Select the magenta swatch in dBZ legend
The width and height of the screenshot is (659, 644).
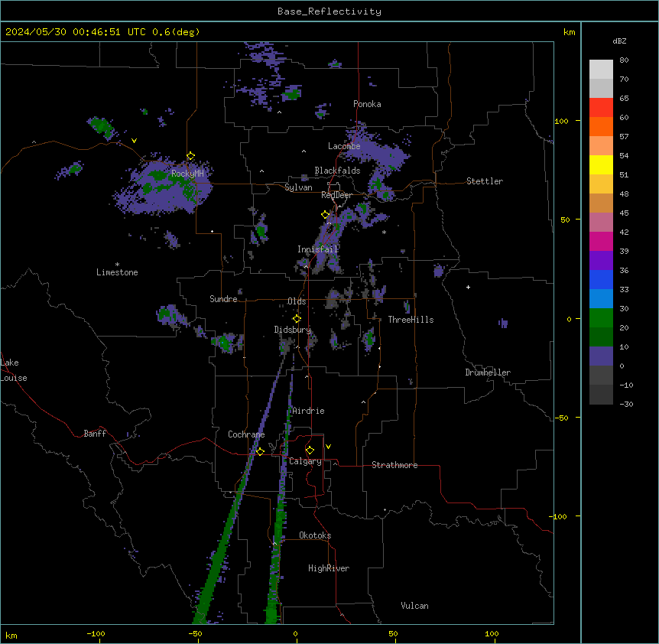point(601,241)
